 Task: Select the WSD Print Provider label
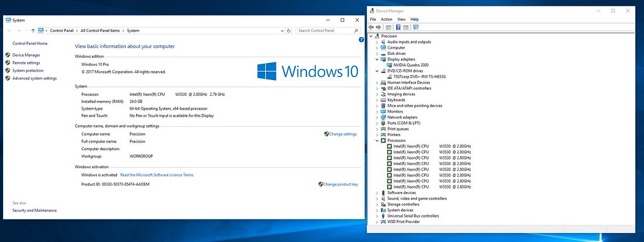[404, 222]
